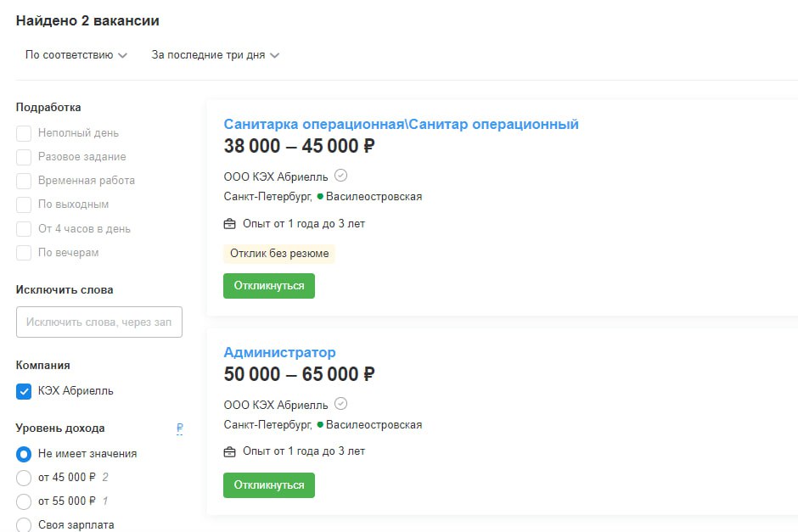Click the Исключить слова input field

point(99,322)
